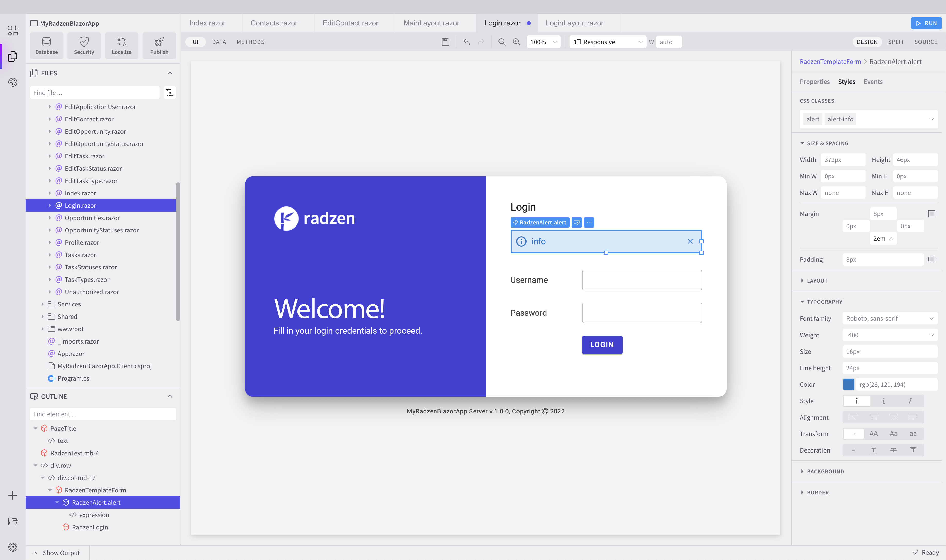Screen dimensions: 946x560
Task: Toggle linked margin sides
Action: (x=931, y=214)
